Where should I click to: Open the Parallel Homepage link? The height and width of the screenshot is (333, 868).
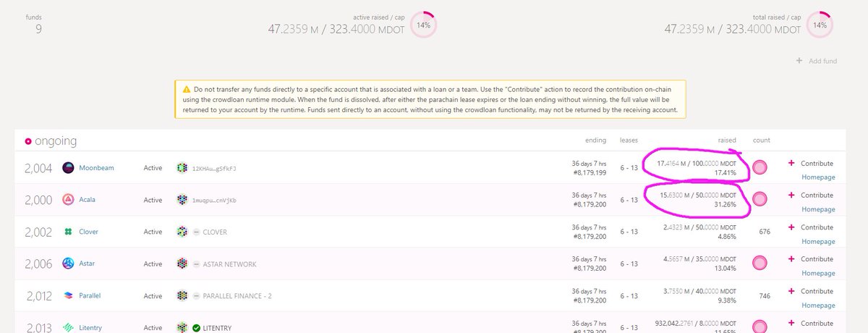click(x=818, y=305)
